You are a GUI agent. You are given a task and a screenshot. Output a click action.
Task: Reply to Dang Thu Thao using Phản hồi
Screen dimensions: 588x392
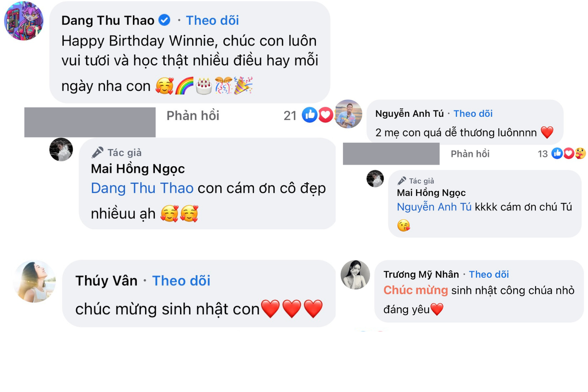[192, 115]
